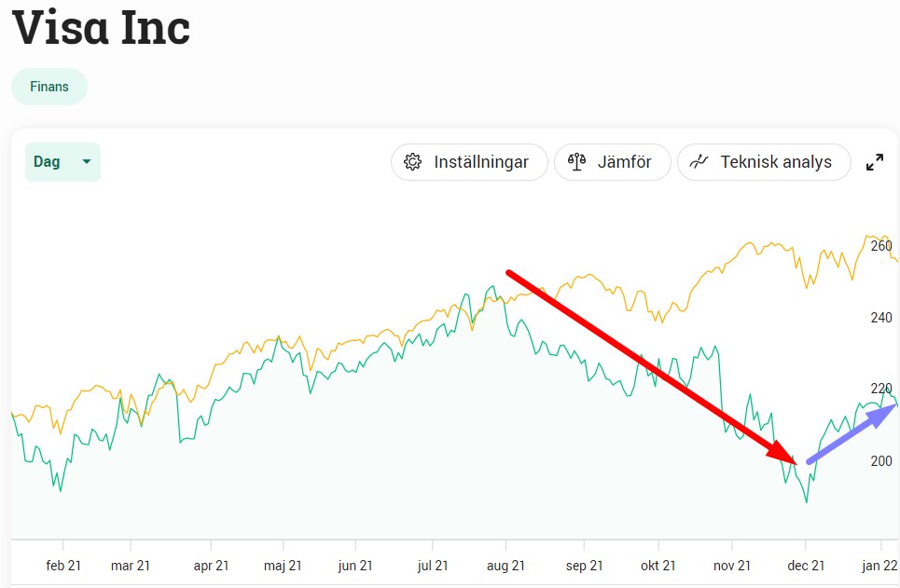The image size is (900, 588).
Task: Click the purple upward trend arrow
Action: tap(851, 434)
